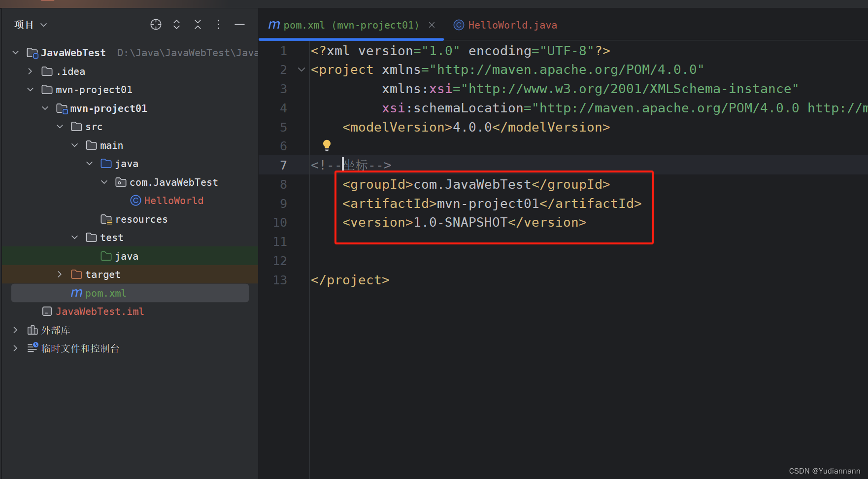The image size is (868, 479).
Task: Select the pom.xml (mvn-project01) tab
Action: pos(350,25)
